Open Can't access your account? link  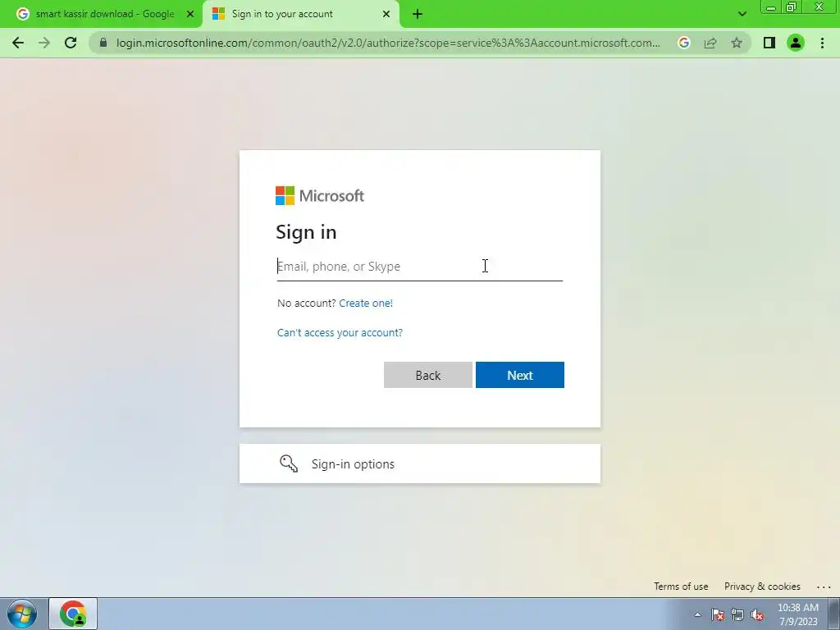pos(340,333)
